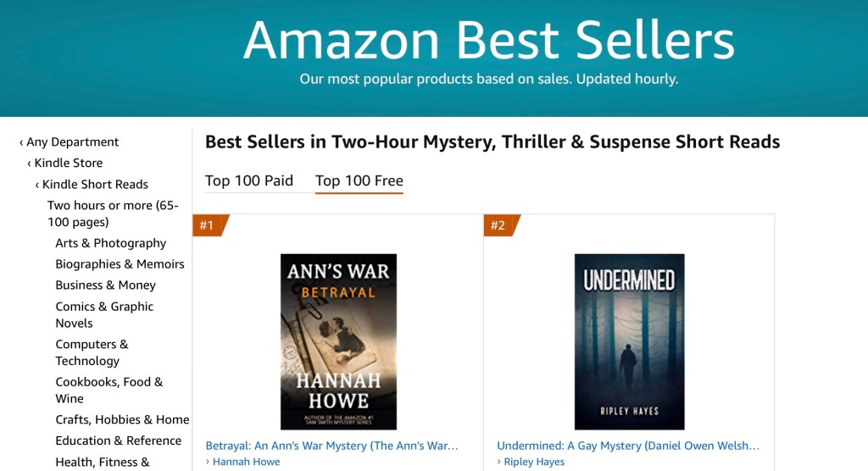Open the Top 100 Paid tab
Screen dimensions: 868x471
pos(249,180)
